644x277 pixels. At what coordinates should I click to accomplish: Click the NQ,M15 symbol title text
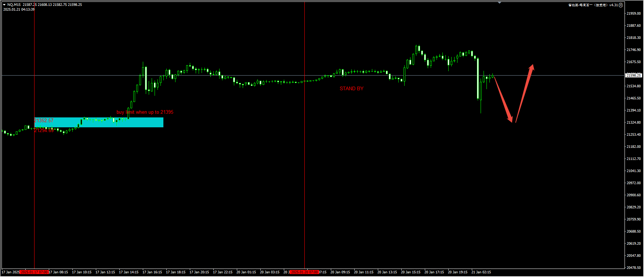click(x=14, y=5)
